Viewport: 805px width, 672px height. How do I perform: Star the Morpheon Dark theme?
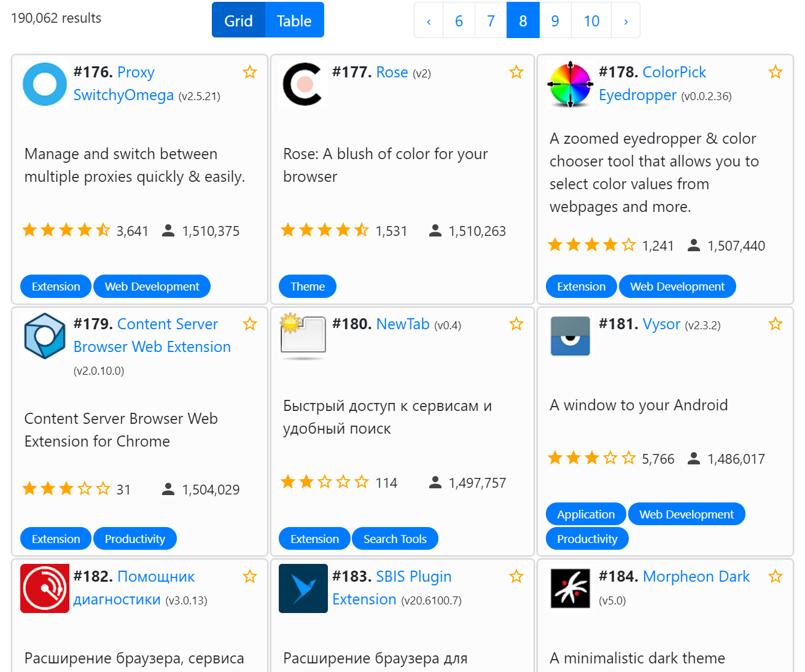[x=776, y=577]
